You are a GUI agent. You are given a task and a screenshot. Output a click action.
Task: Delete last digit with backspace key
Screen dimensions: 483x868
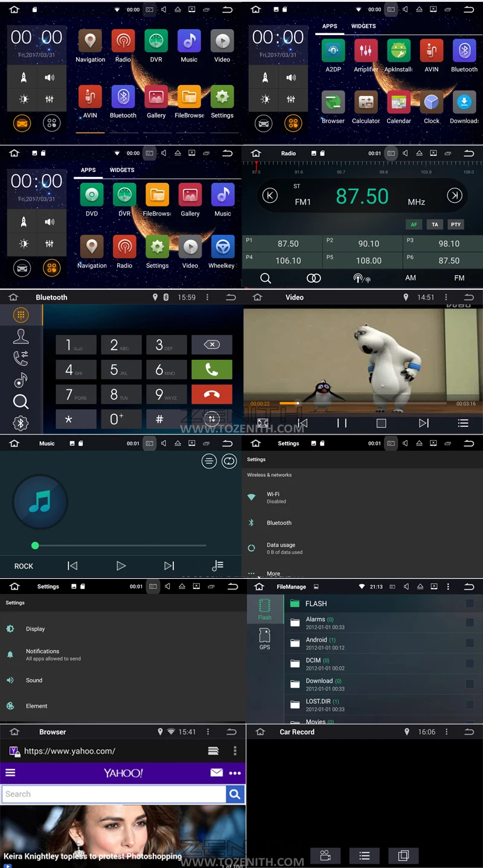pyautogui.click(x=212, y=345)
